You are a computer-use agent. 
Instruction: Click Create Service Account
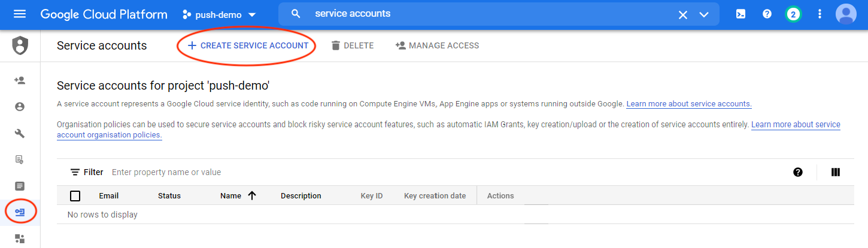[x=248, y=45]
